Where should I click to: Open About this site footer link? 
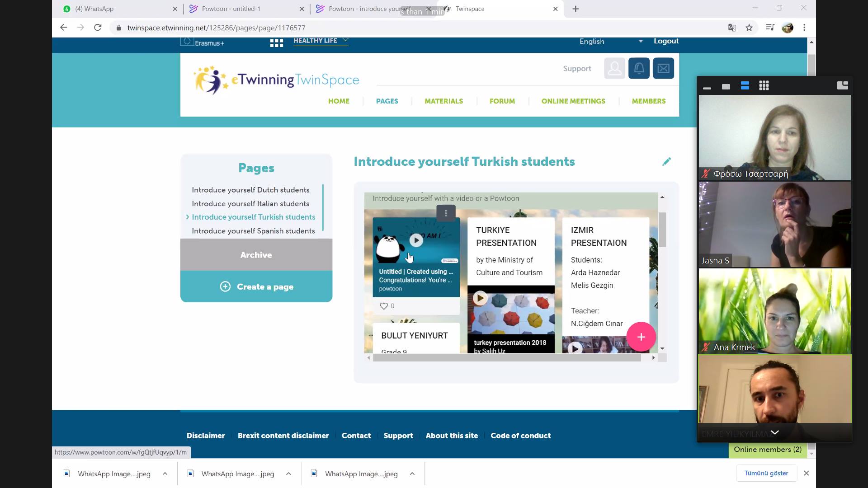[452, 436]
